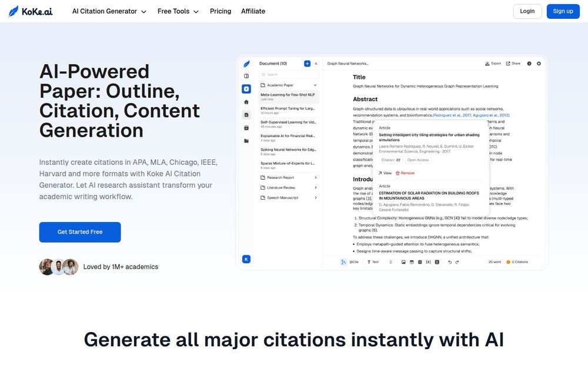This screenshot has width=588, height=368.
Task: Click the Citation: 22 badge
Action: pyautogui.click(x=390, y=160)
